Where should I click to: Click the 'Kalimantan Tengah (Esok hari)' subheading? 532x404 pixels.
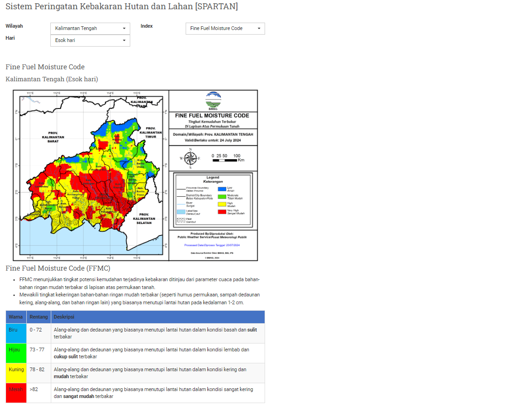pos(52,79)
